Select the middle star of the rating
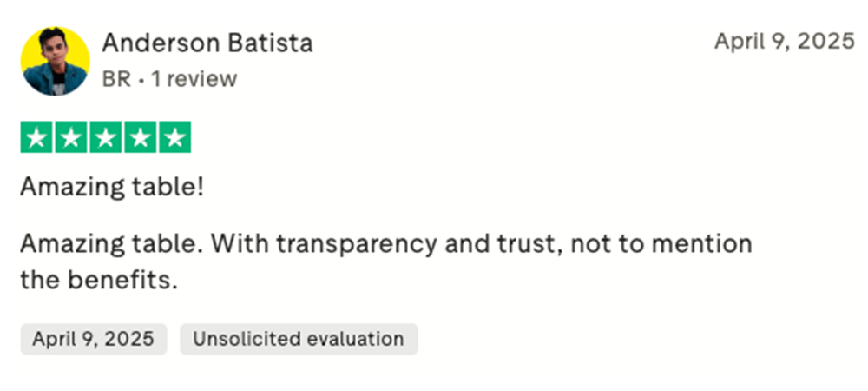This screenshot has height=391, width=868. pyautogui.click(x=105, y=137)
